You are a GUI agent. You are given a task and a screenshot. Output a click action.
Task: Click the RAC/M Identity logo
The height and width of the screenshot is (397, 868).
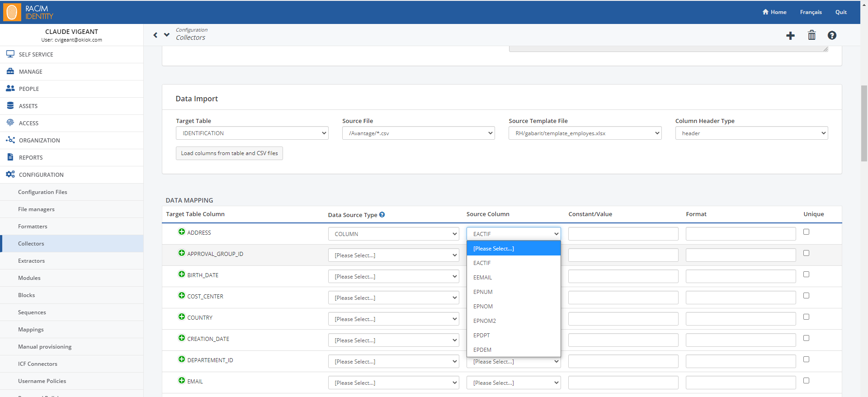point(28,12)
